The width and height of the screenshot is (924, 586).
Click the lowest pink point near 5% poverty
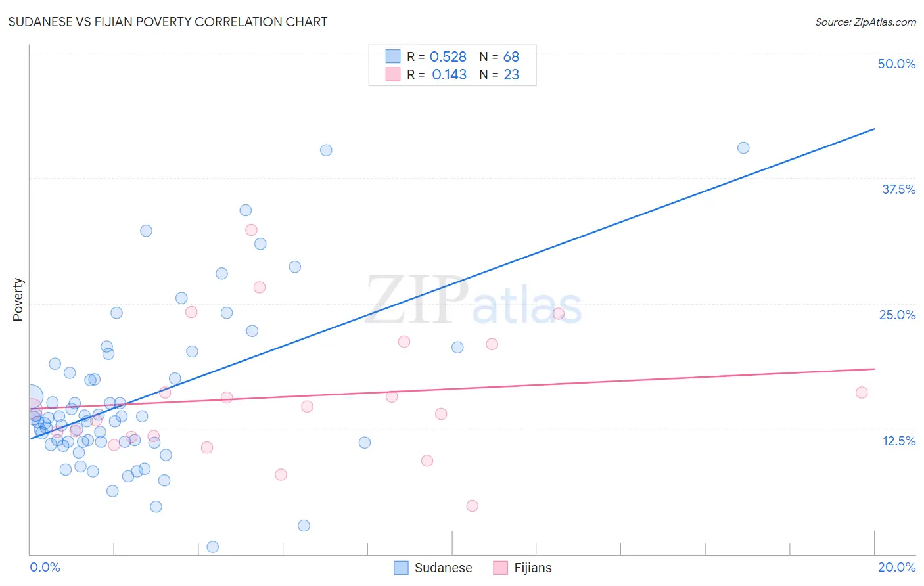point(472,506)
